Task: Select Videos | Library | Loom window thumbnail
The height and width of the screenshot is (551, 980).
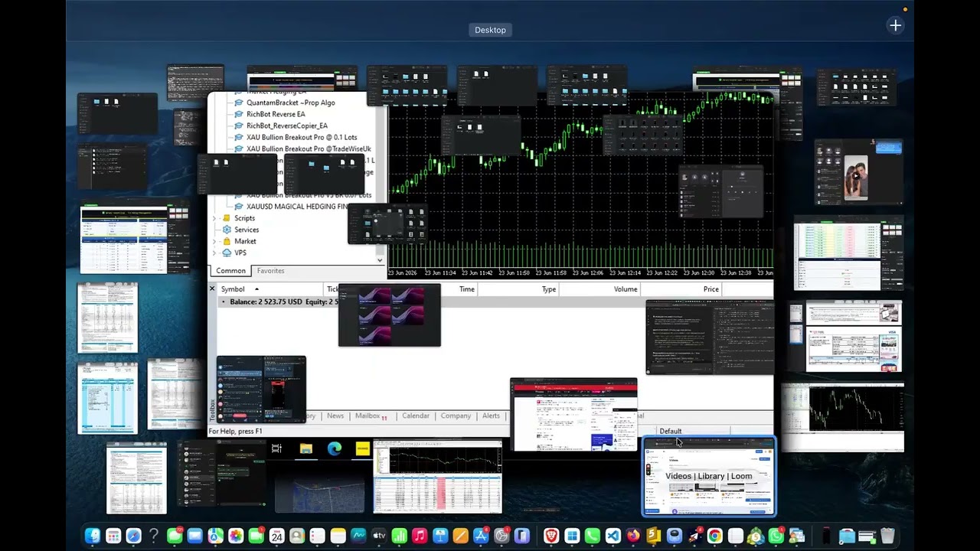Action: [709, 476]
